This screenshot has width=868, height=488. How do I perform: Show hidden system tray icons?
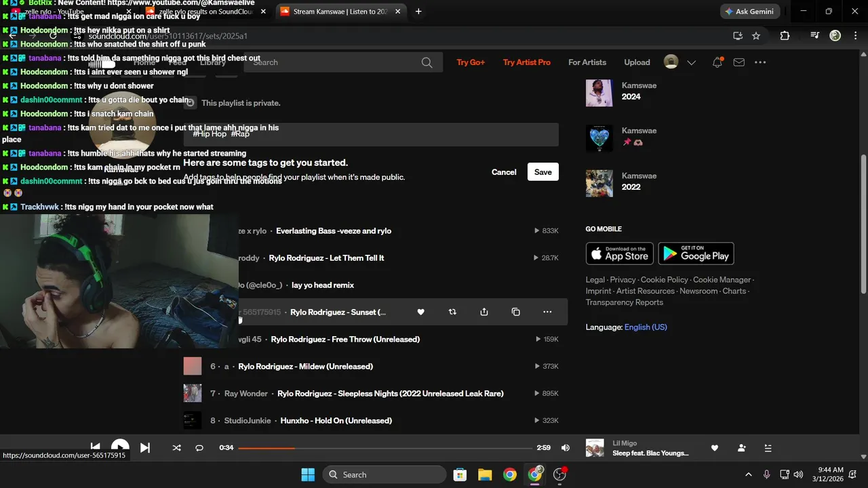748,474
